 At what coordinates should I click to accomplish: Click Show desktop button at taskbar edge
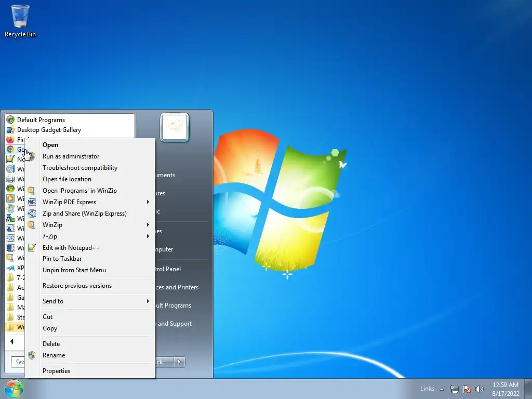click(529, 389)
